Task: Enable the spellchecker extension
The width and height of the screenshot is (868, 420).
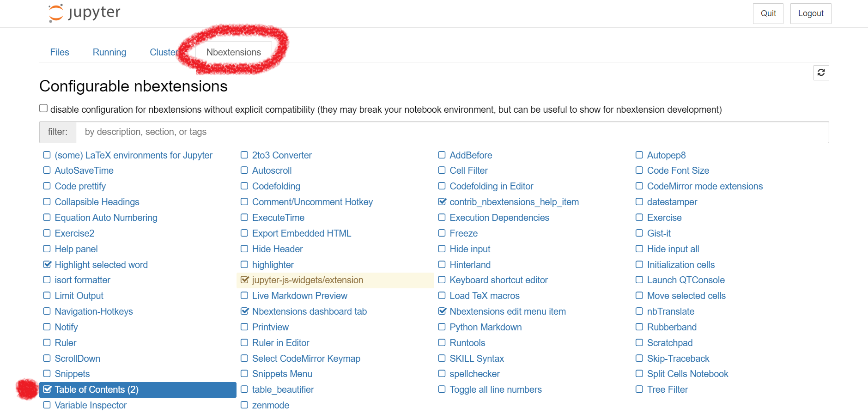Action: 442,374
